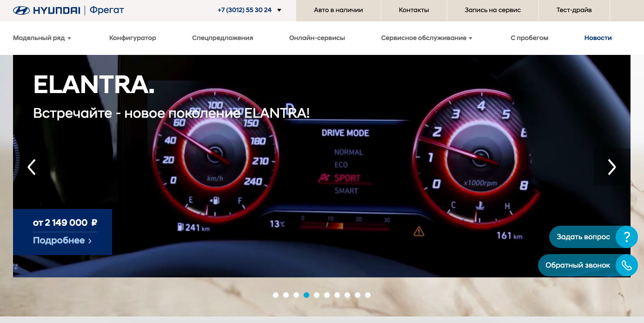Open Спецпредложения page

pos(223,38)
